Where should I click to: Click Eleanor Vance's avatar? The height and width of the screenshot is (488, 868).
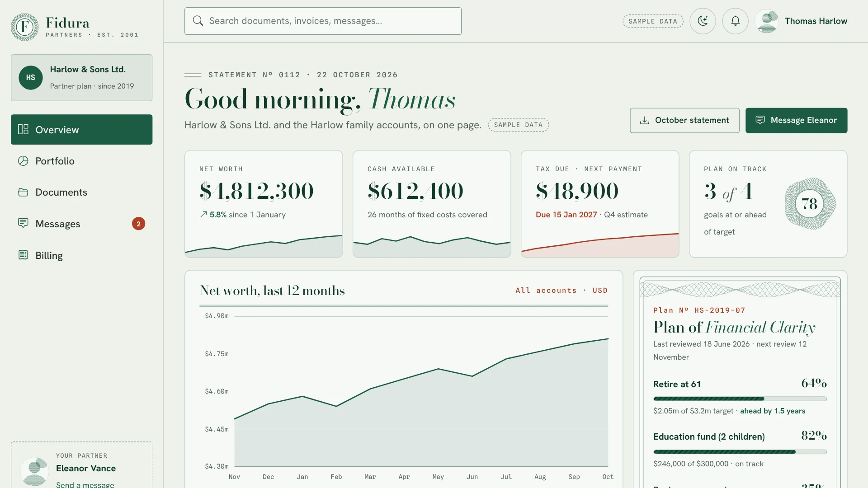click(34, 471)
